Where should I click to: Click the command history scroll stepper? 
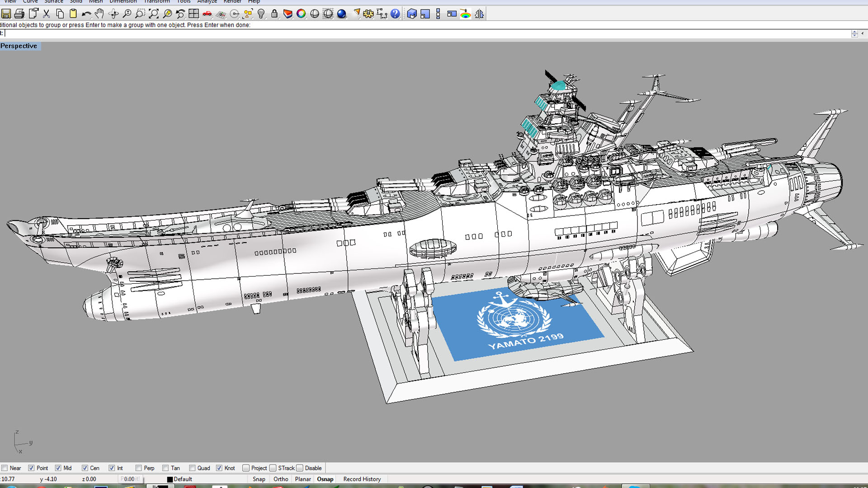pyautogui.click(x=854, y=33)
